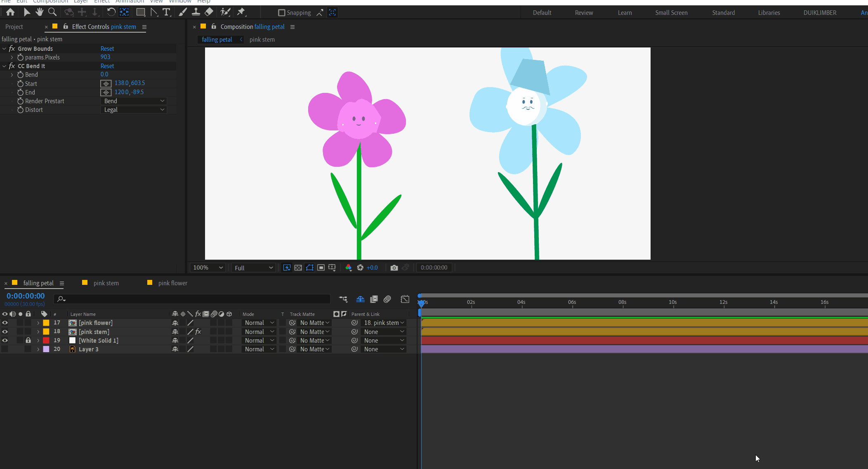Enable the Snapping checkbox
868x469 pixels.
(282, 13)
